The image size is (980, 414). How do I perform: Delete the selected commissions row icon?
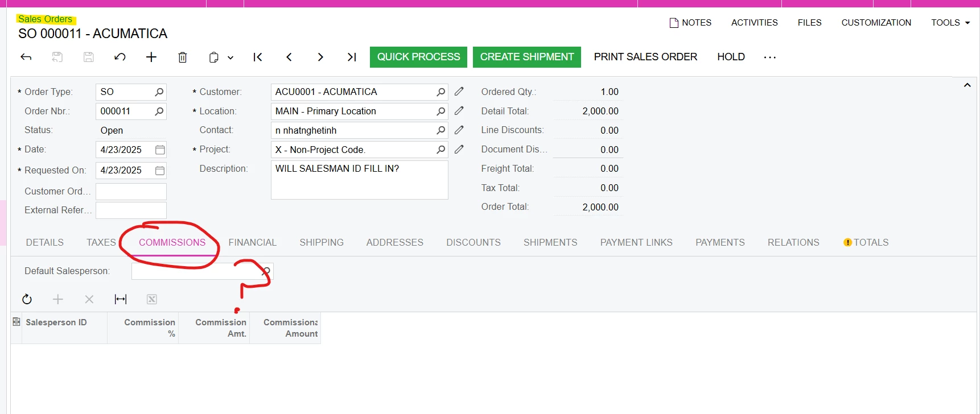coord(89,299)
